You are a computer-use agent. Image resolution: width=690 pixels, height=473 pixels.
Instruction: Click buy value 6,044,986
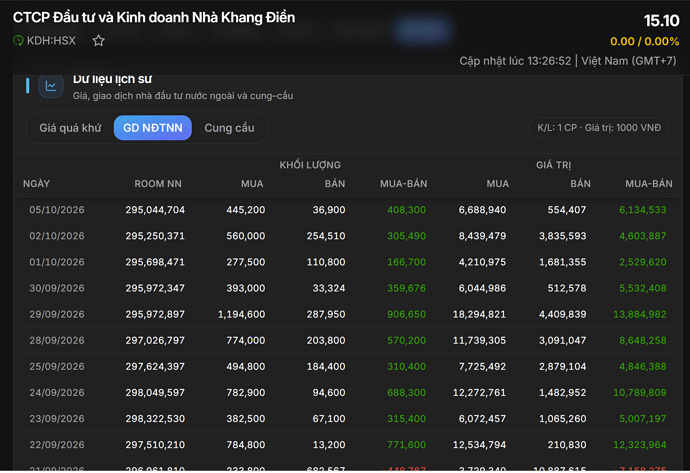(482, 288)
